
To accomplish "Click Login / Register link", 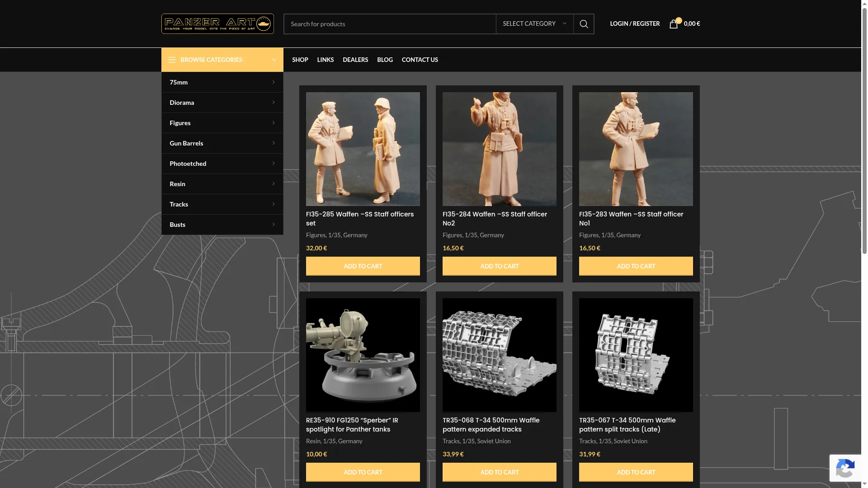I will pos(635,23).
